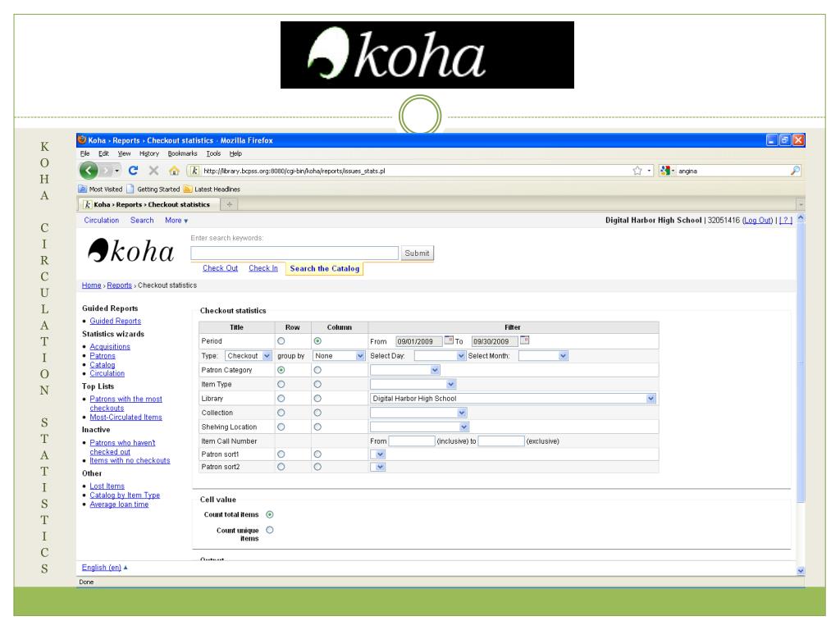The width and height of the screenshot is (840, 630).
Task: Select Patron Category as Row
Action: [281, 370]
